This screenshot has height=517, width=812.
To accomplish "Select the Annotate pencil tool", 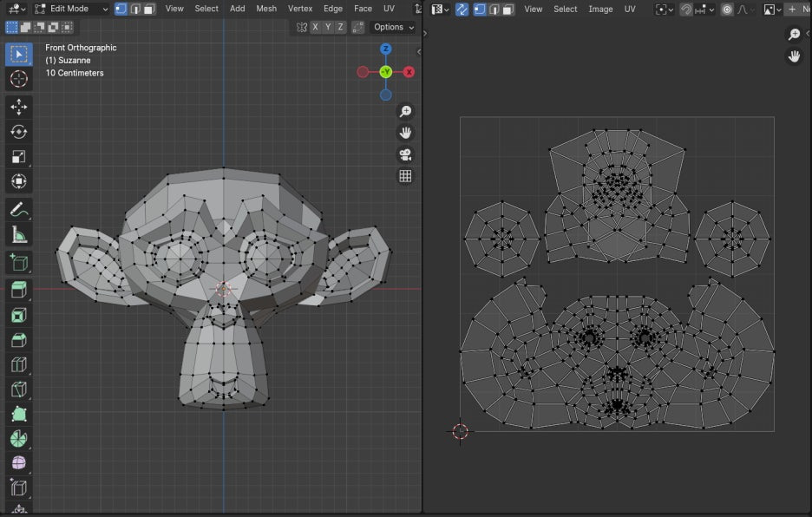I will pyautogui.click(x=18, y=210).
